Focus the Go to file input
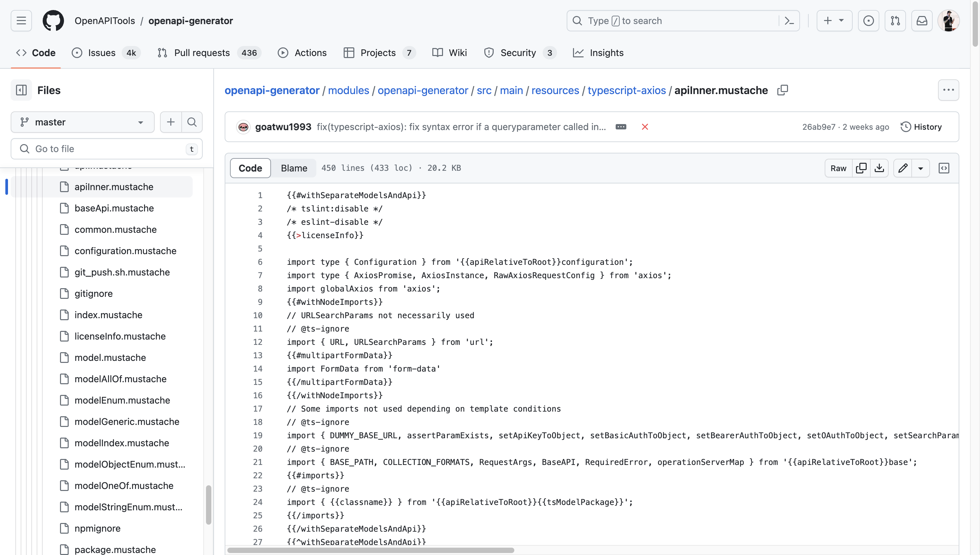 tap(107, 149)
